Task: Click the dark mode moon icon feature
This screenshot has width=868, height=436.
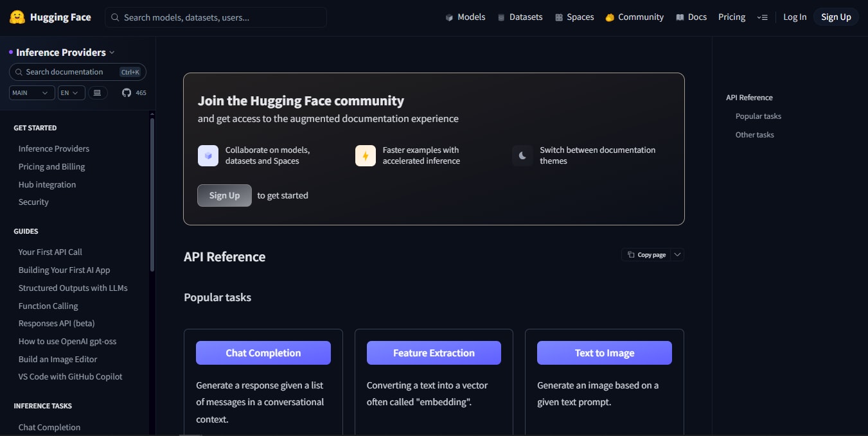Action: 522,155
